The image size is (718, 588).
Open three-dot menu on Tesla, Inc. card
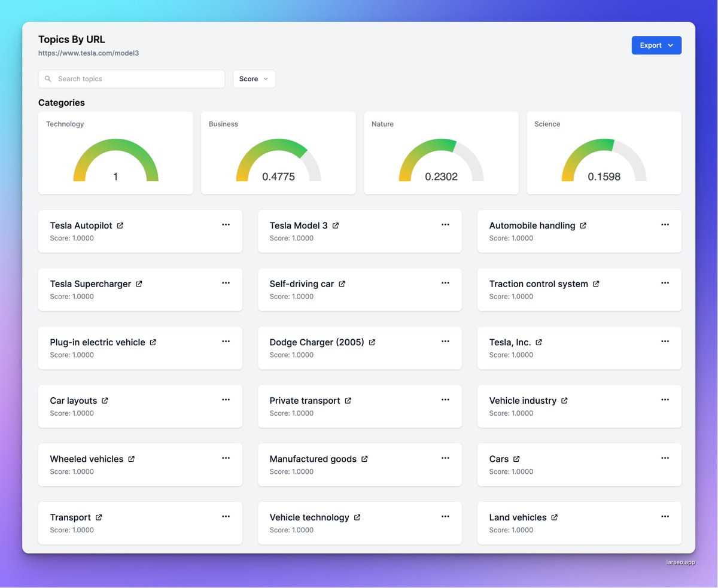point(665,341)
